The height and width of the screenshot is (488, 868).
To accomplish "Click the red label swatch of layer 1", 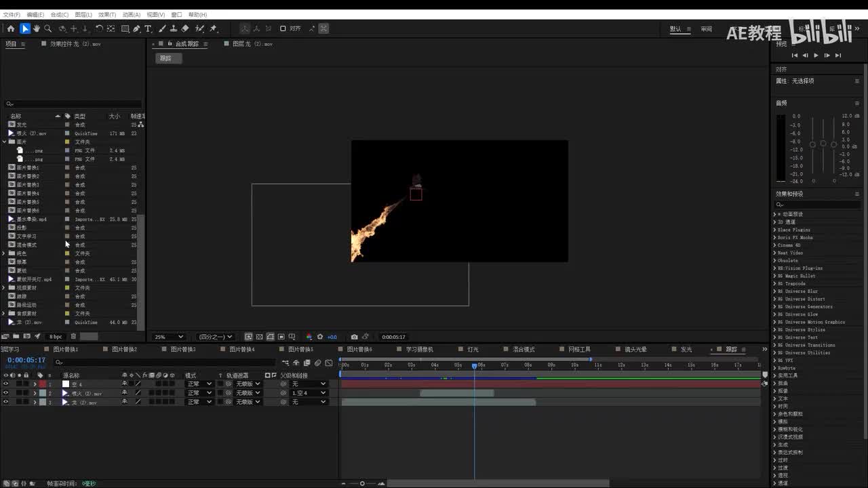I will [x=43, y=384].
